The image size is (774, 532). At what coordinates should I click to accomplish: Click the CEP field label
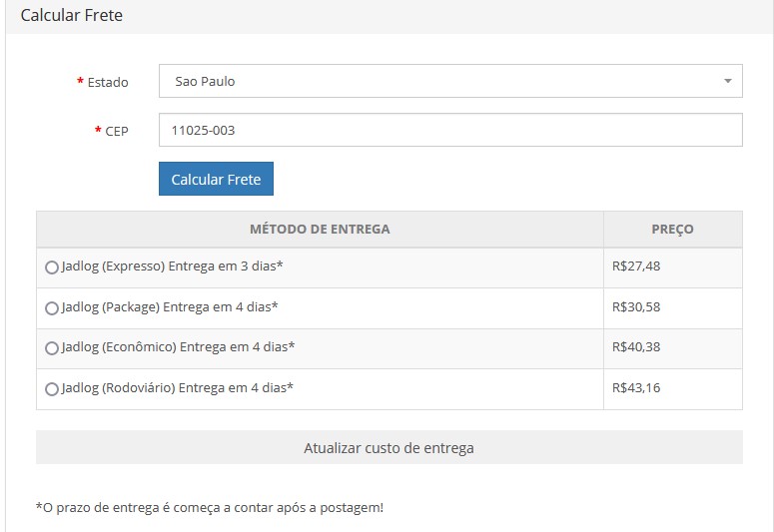coord(117,132)
